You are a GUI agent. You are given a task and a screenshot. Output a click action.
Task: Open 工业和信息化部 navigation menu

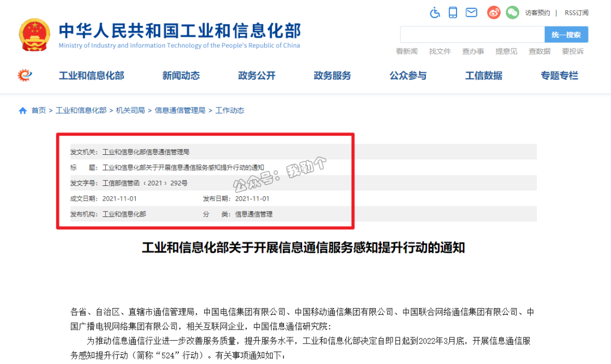tap(92, 76)
